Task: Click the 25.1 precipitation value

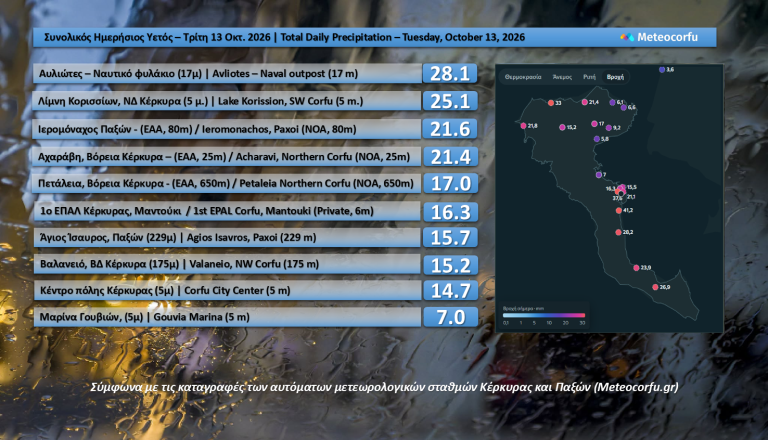Action: (450, 101)
